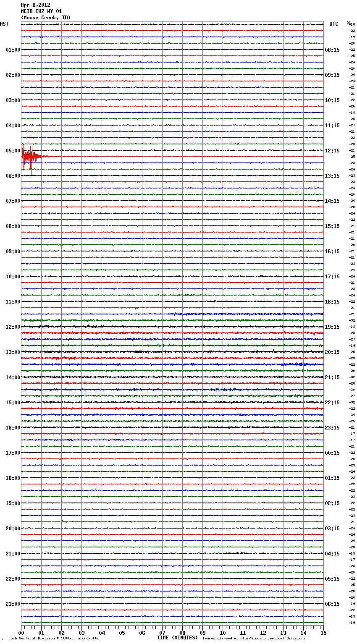Click the '21:15' UTC time label
This screenshot has width=357, height=644.
tap(332, 377)
